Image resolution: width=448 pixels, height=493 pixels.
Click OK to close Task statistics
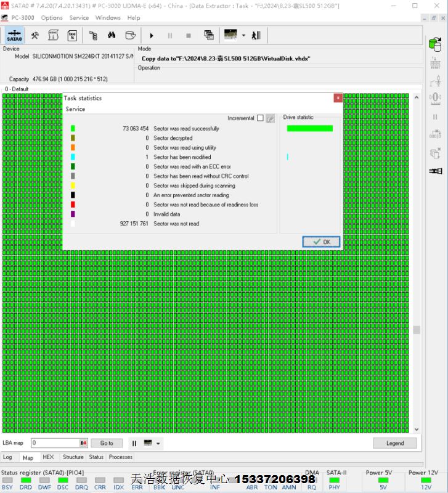tap(321, 242)
